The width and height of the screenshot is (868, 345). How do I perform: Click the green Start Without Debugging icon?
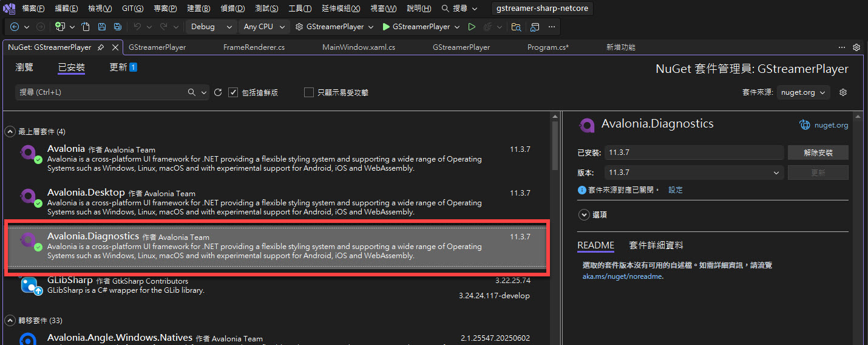tap(472, 27)
